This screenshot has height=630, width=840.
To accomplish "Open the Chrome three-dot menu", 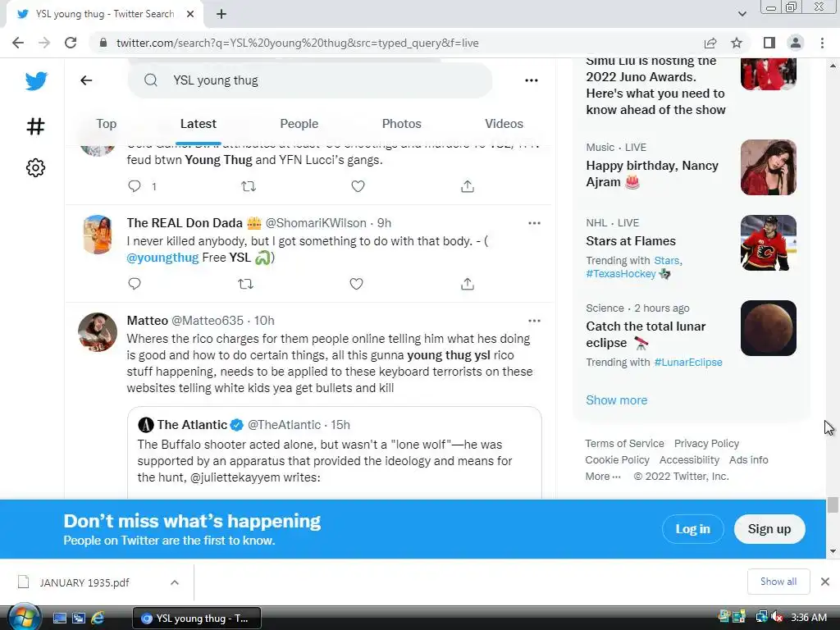I will point(822,43).
